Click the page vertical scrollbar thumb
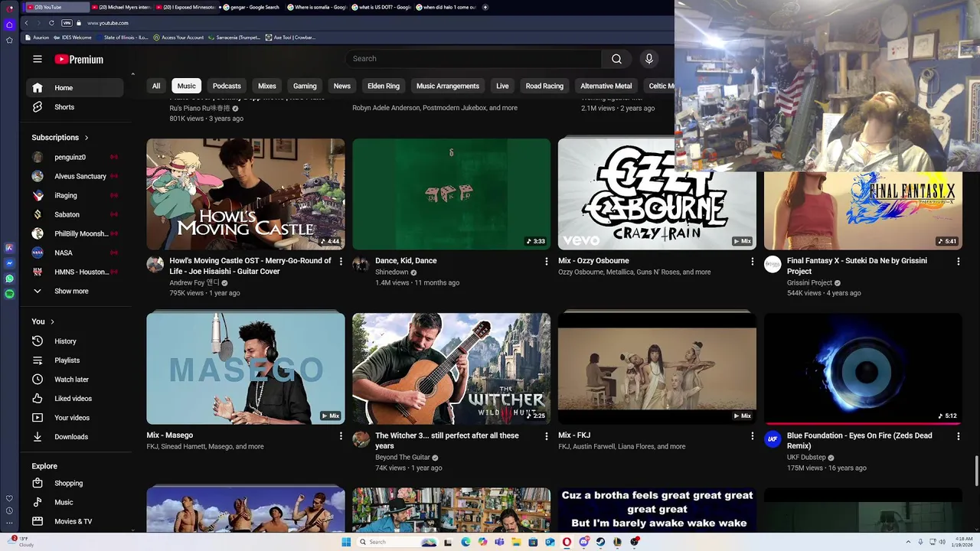 (x=976, y=471)
